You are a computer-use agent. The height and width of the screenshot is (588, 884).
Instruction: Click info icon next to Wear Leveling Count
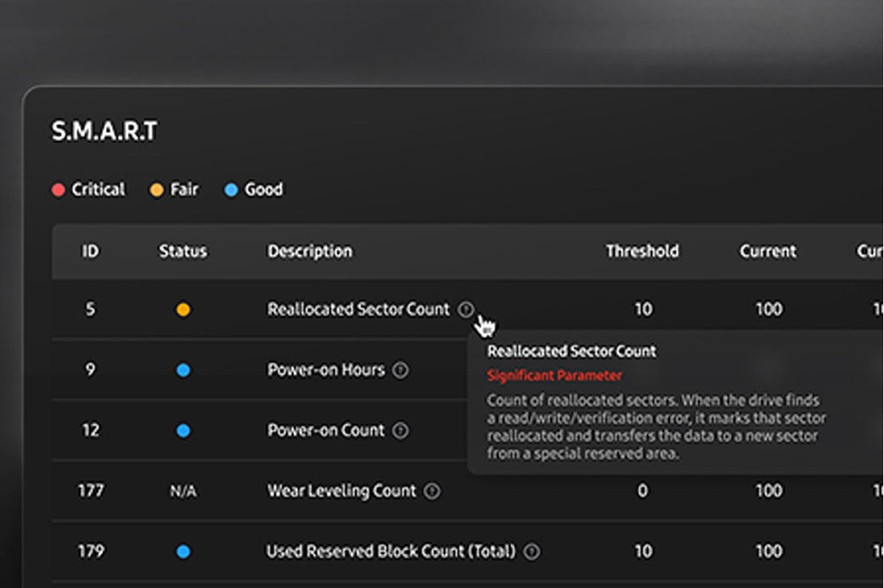(434, 492)
